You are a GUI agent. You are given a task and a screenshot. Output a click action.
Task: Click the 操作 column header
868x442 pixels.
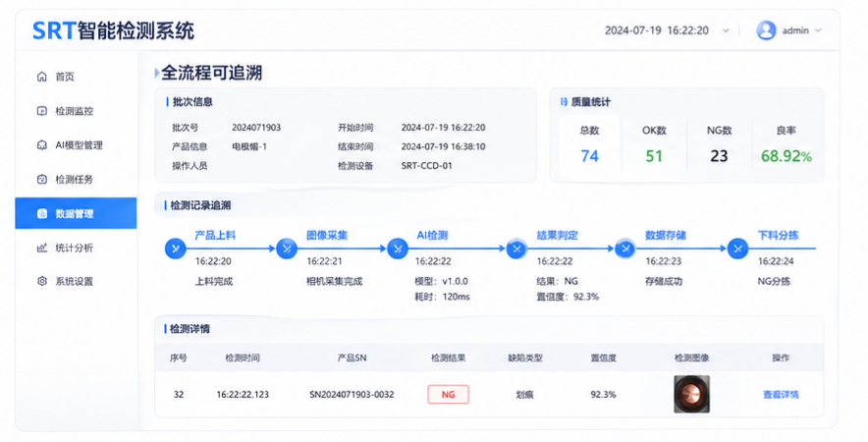(x=781, y=358)
